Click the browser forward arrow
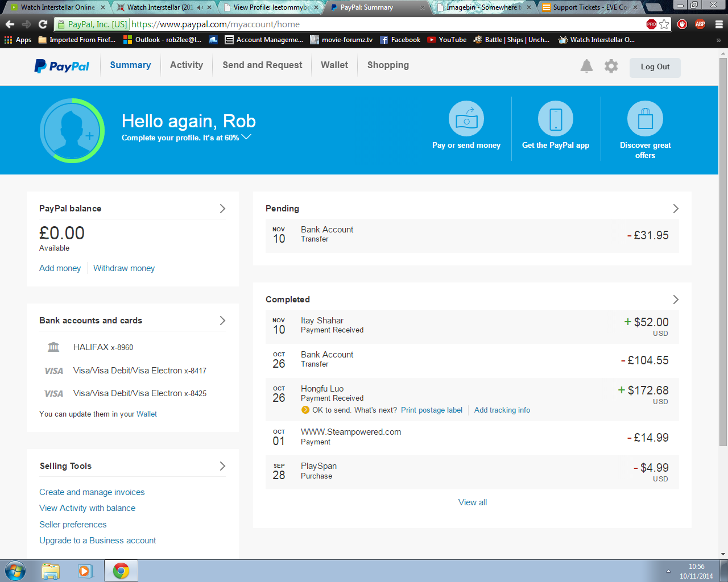The height and width of the screenshot is (582, 728). pos(26,24)
